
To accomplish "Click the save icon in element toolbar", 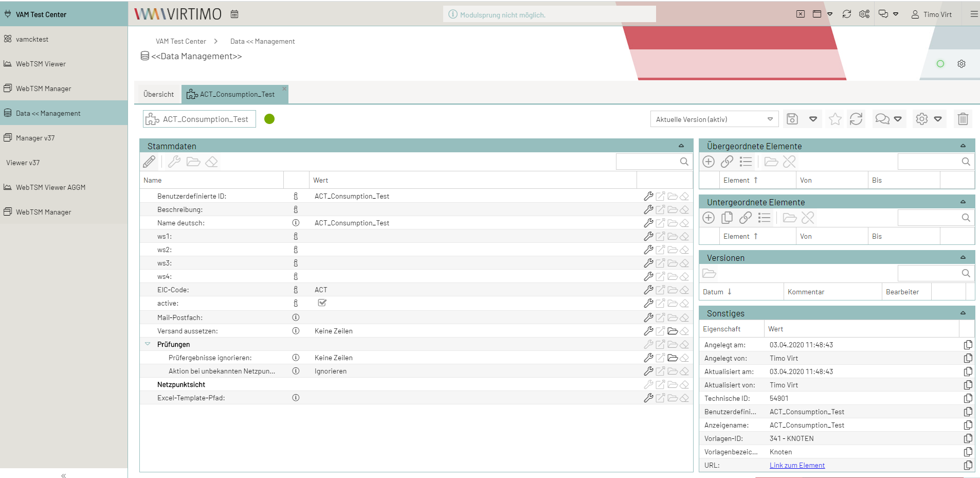I will (x=792, y=119).
